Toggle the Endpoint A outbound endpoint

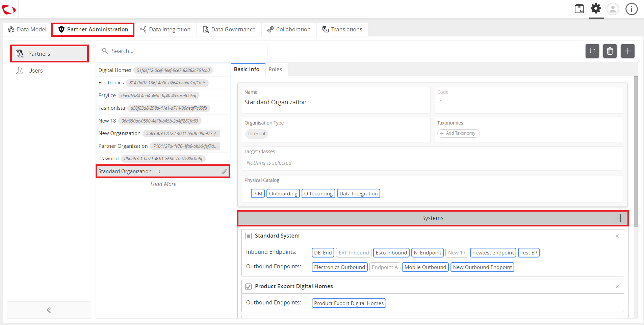(x=385, y=267)
